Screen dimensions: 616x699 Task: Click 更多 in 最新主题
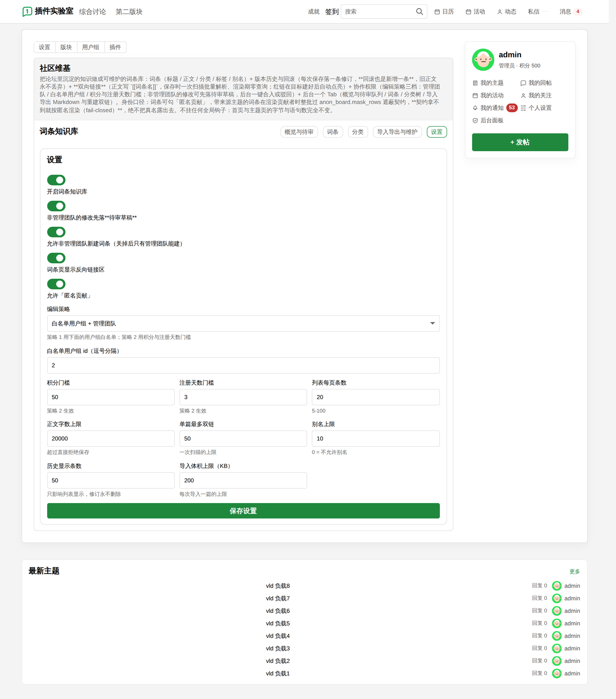pyautogui.click(x=575, y=571)
